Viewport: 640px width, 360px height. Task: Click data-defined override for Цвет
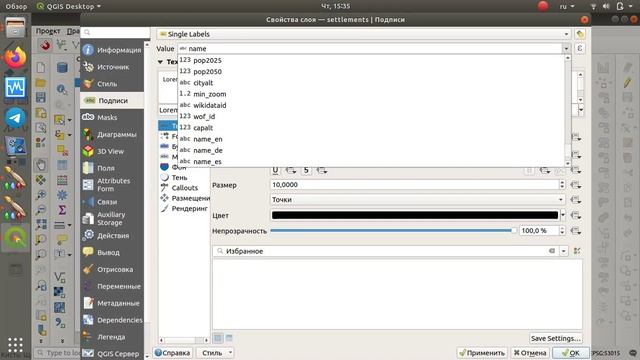[576, 215]
